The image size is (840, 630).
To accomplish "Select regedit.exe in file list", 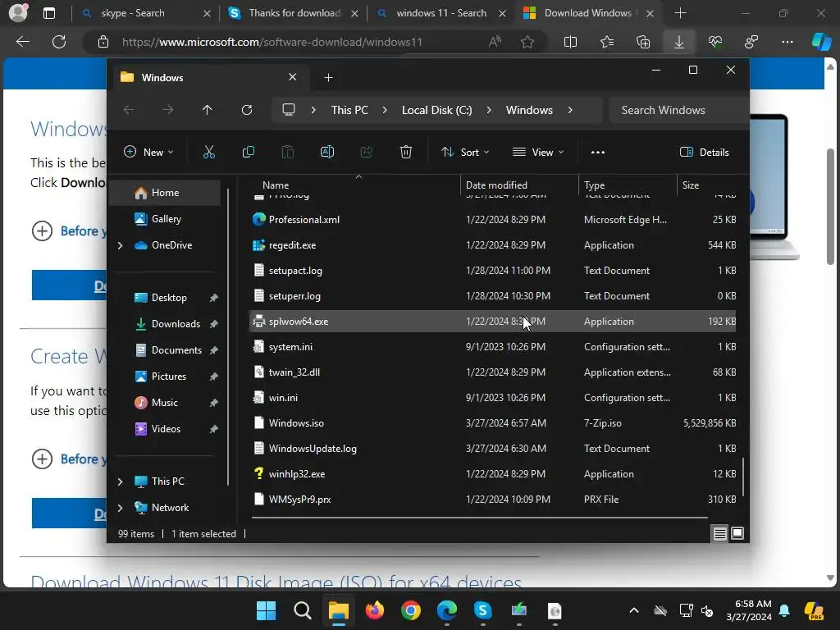I will (493, 245).
